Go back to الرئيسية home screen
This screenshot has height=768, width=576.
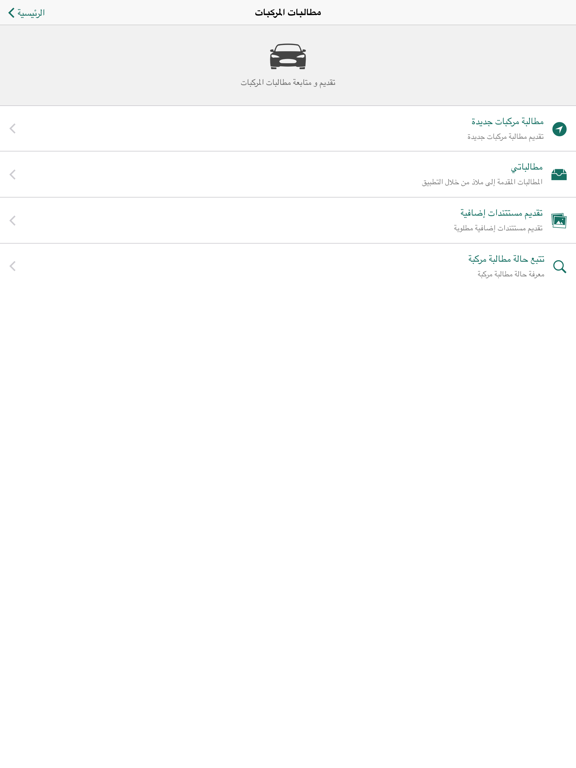coord(26,13)
